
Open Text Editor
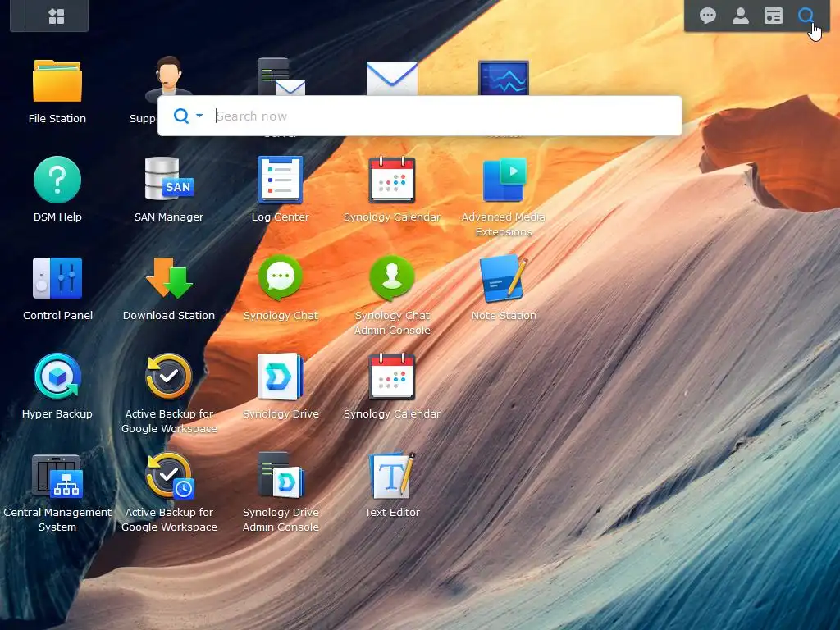393,475
